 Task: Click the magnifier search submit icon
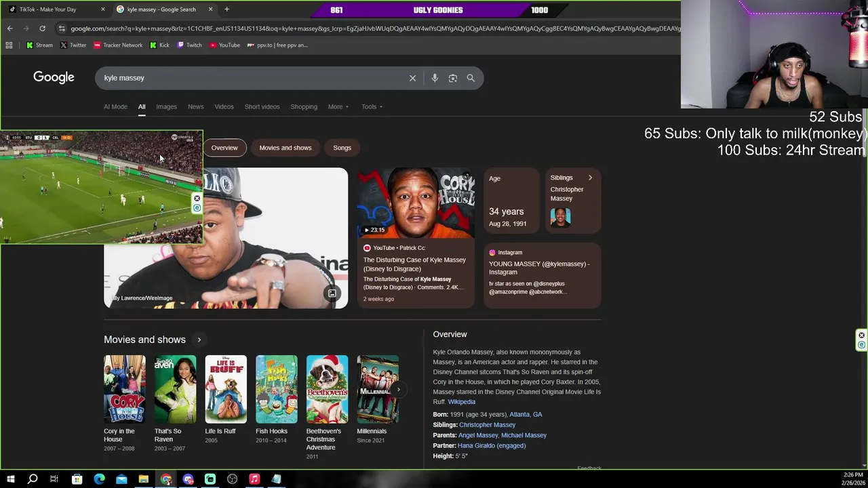point(471,78)
